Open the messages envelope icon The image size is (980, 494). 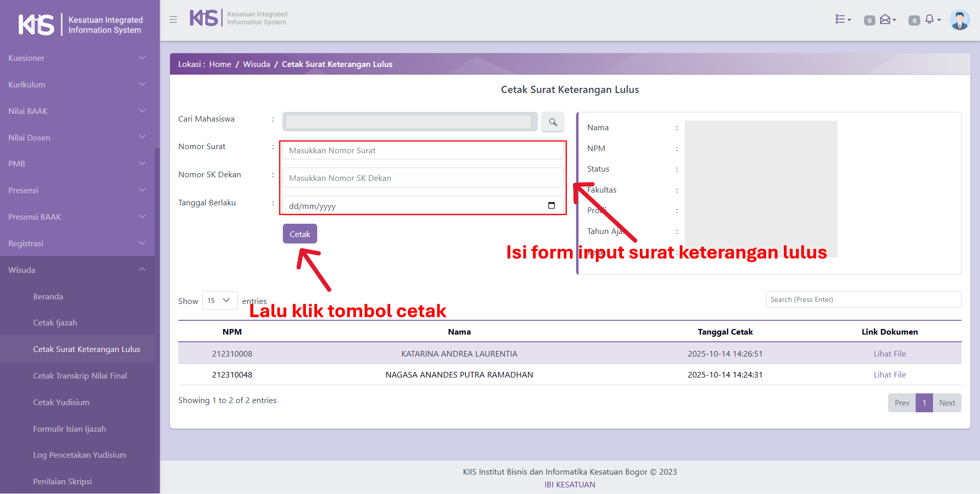pos(886,19)
